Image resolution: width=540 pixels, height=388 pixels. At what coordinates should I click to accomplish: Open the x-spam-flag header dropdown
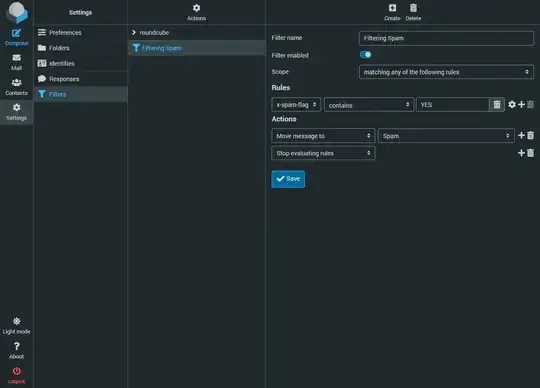coord(296,105)
